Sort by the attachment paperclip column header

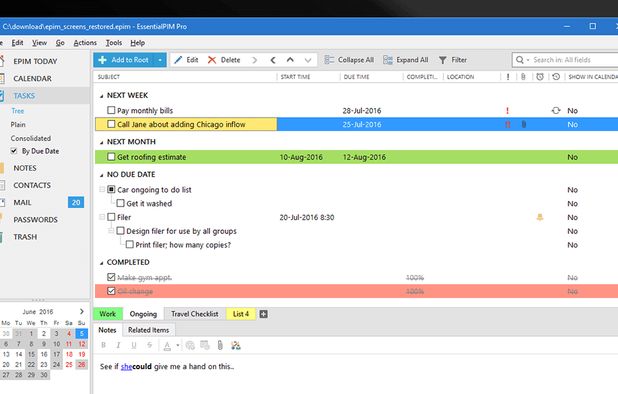click(x=523, y=77)
